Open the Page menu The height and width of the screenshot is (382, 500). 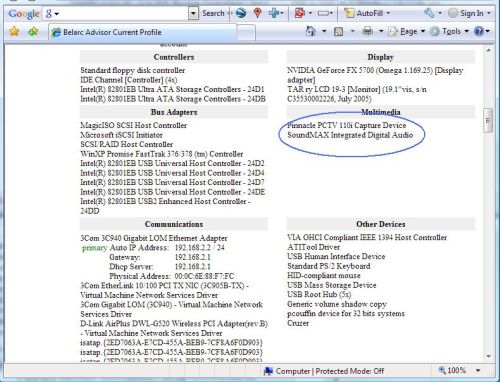[x=407, y=32]
